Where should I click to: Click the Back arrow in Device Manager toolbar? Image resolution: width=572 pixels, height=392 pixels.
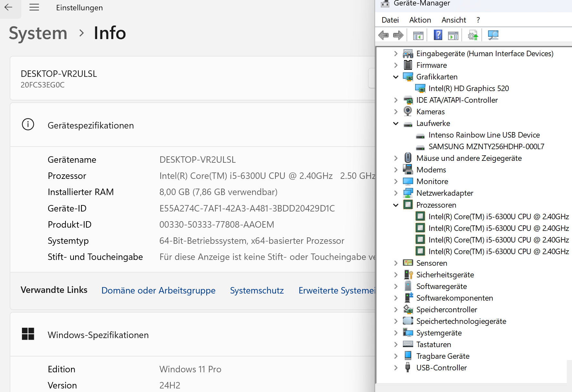click(383, 35)
